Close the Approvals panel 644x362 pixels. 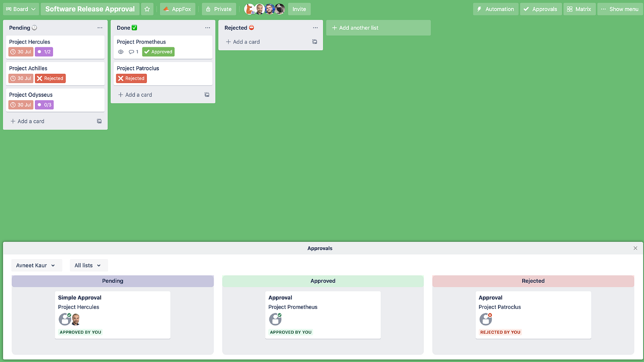(x=636, y=248)
